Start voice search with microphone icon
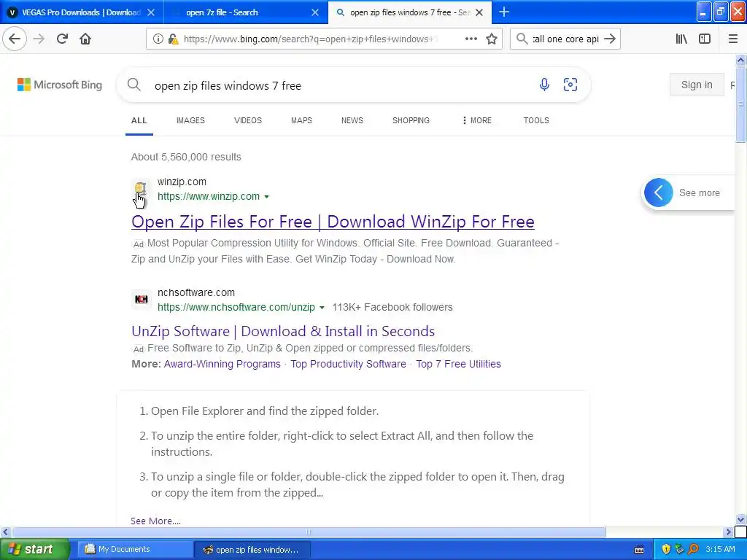The width and height of the screenshot is (747, 560). point(544,85)
